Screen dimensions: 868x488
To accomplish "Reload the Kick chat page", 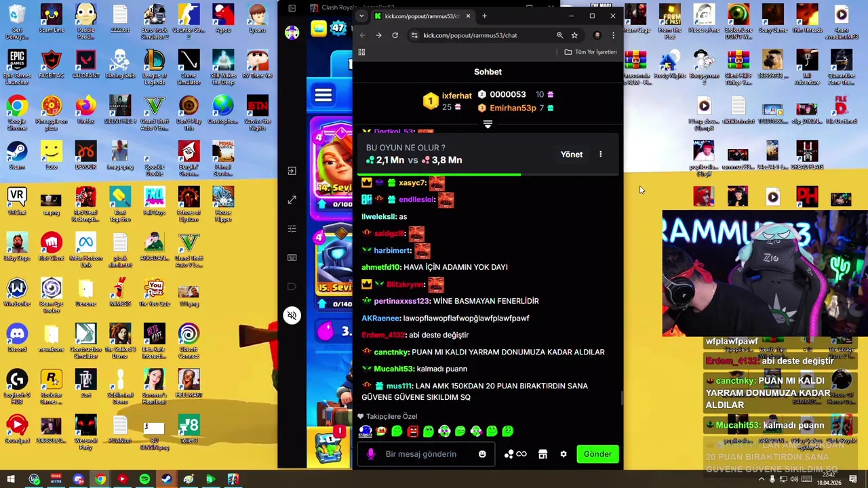I will pyautogui.click(x=395, y=35).
